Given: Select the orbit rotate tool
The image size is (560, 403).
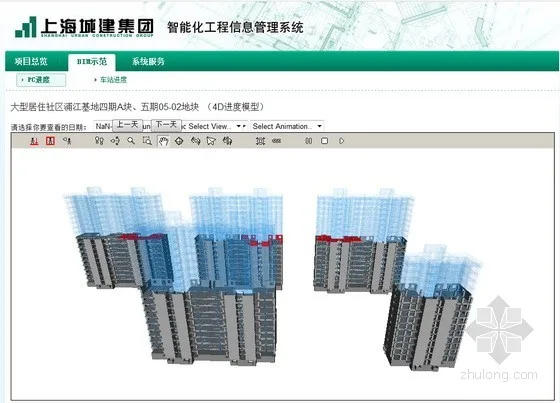Looking at the screenshot, I should [x=115, y=141].
